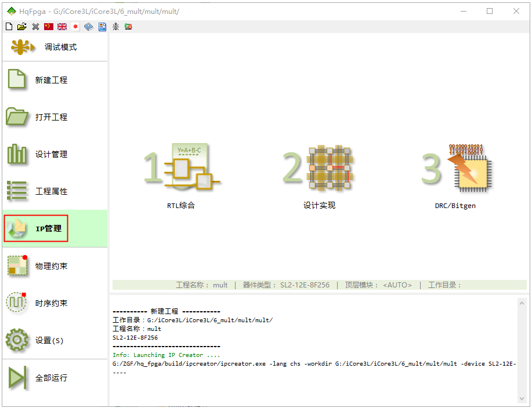532x408 pixels.
Task: Click the bug debug icon in toolbar
Action: pos(115,27)
